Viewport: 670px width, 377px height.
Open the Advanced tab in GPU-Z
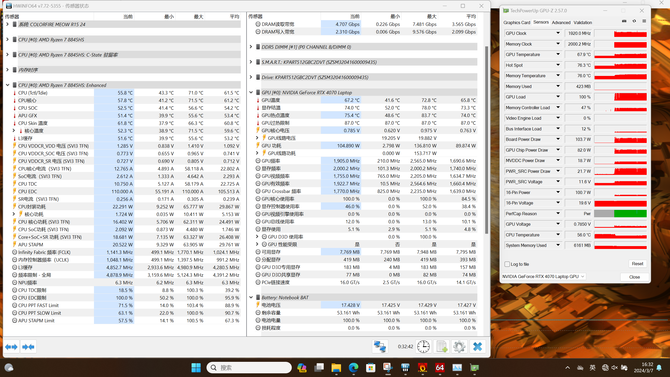tap(561, 22)
